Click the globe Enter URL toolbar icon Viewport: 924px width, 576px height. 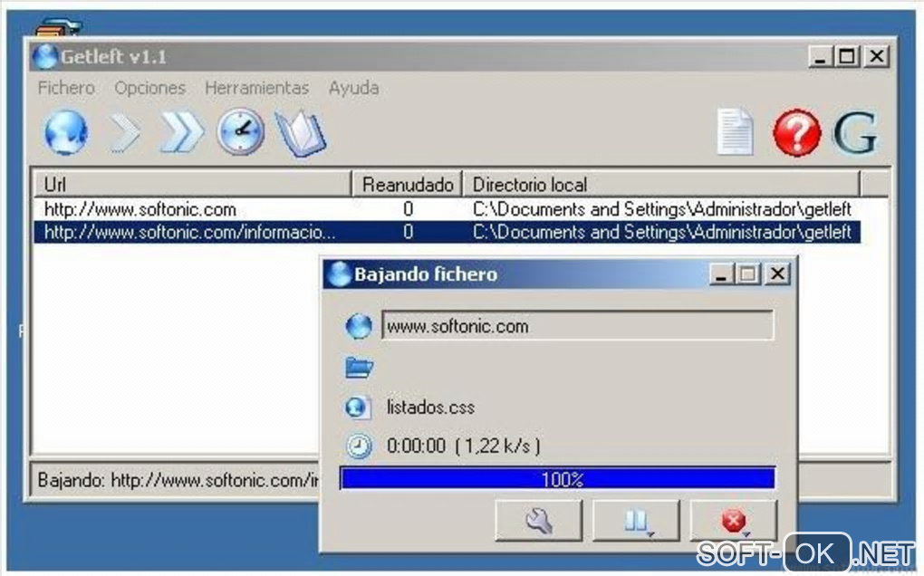tap(66, 132)
